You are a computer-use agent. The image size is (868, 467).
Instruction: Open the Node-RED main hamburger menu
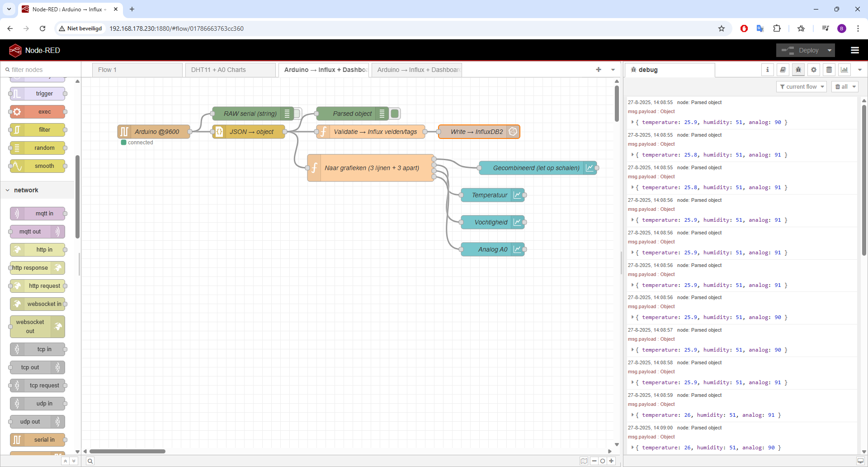[x=854, y=50]
